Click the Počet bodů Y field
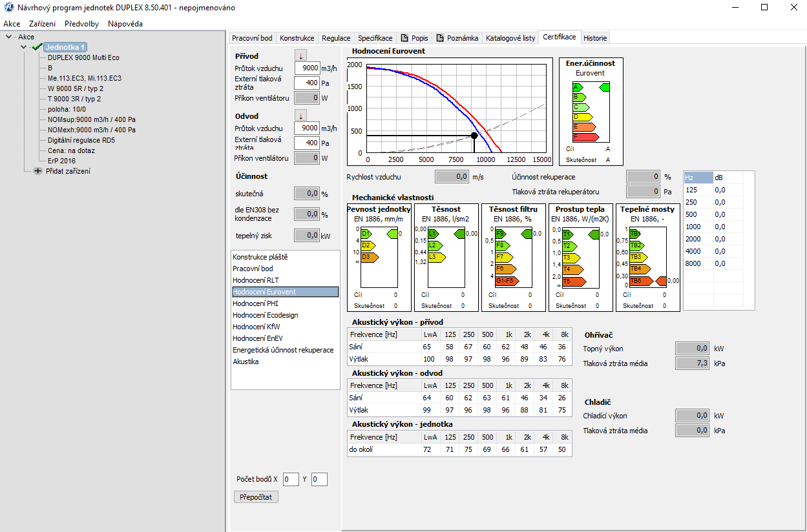The image size is (807, 532). [319, 479]
